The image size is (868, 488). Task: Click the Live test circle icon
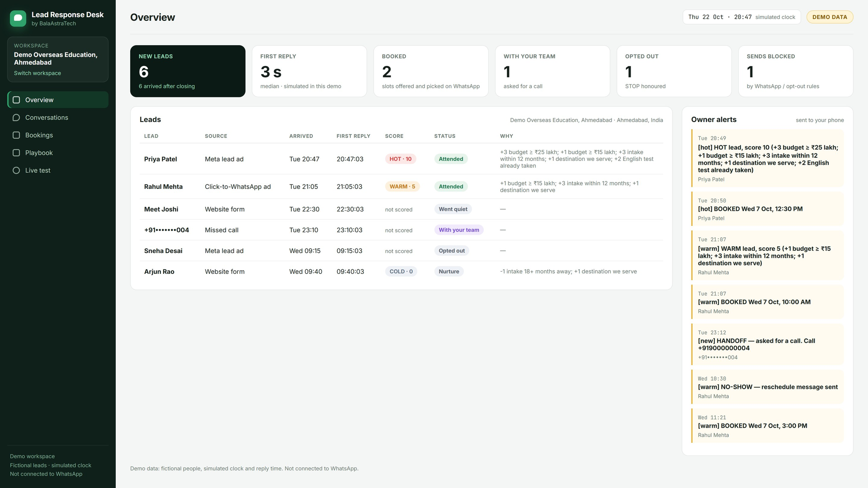(x=16, y=170)
